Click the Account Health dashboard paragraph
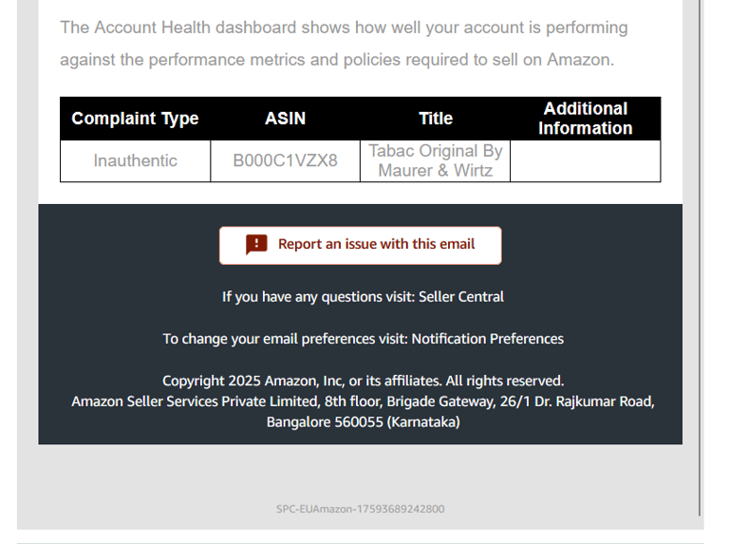This screenshot has width=729, height=560. point(344,44)
